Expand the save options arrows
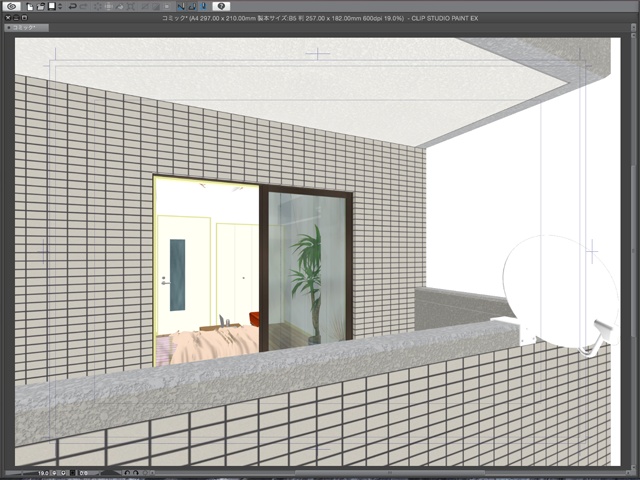The image size is (640, 480). 60,7
